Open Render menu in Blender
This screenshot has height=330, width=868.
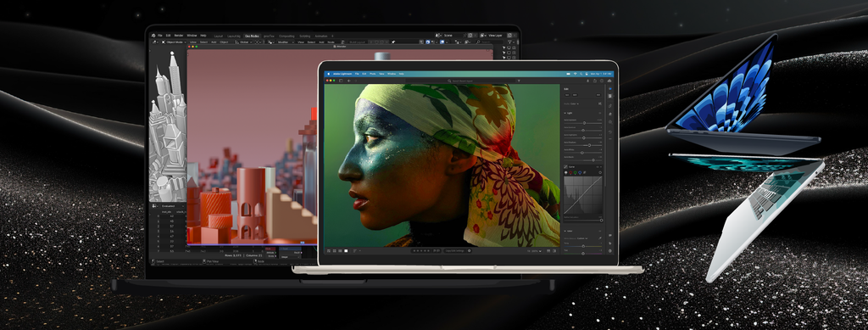pos(179,36)
